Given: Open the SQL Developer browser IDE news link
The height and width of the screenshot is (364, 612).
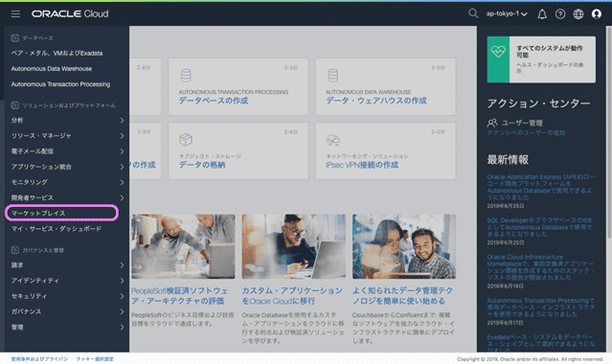Looking at the screenshot, I should click(540, 227).
